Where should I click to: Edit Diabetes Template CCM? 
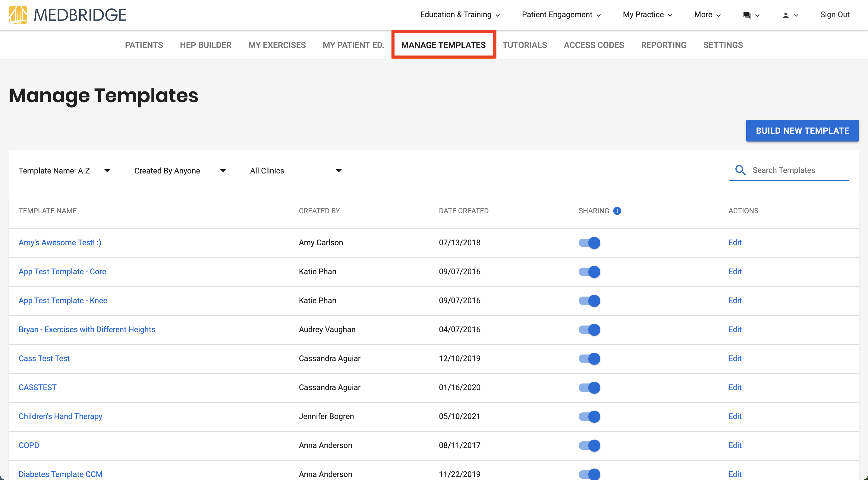point(735,474)
